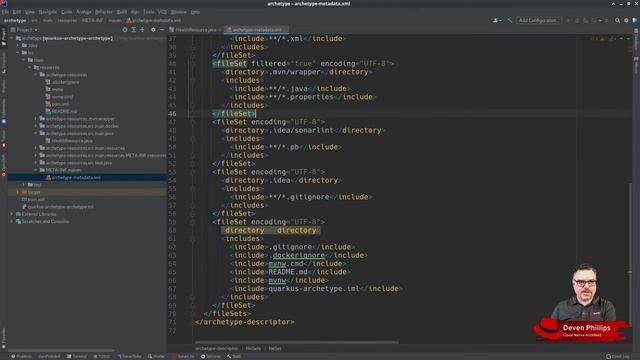Screen dimensions: 640x360
Task: Click Add Configuration button
Action: point(539,20)
